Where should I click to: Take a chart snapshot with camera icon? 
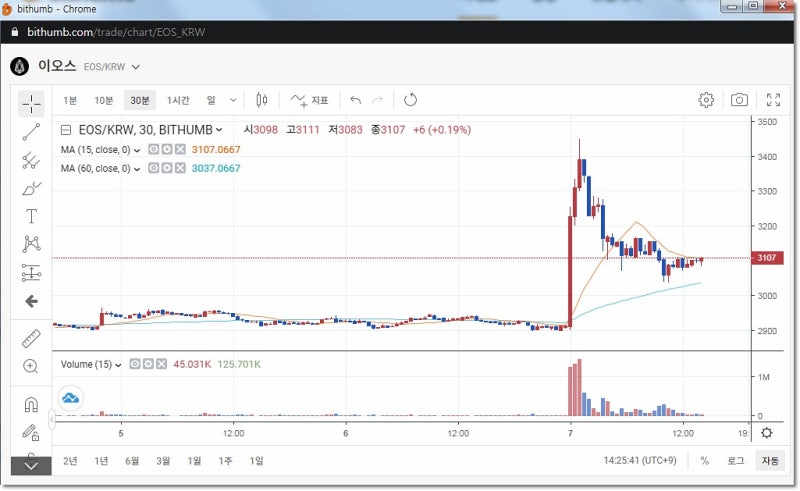click(x=739, y=100)
